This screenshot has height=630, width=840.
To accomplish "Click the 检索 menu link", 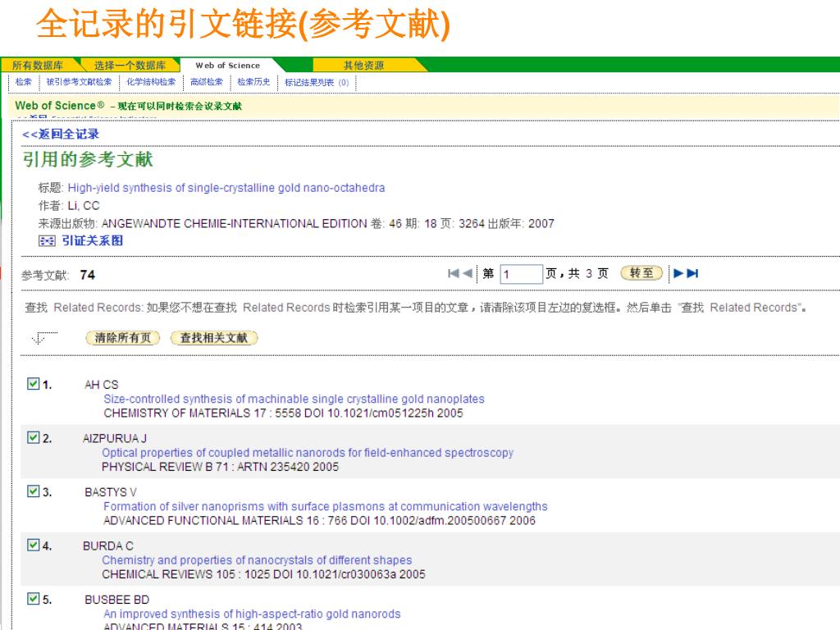I will point(24,82).
